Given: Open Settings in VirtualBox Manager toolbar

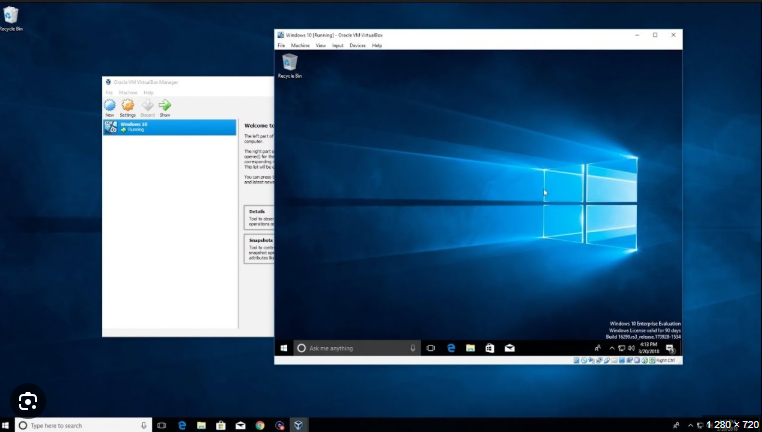Looking at the screenshot, I should point(128,105).
